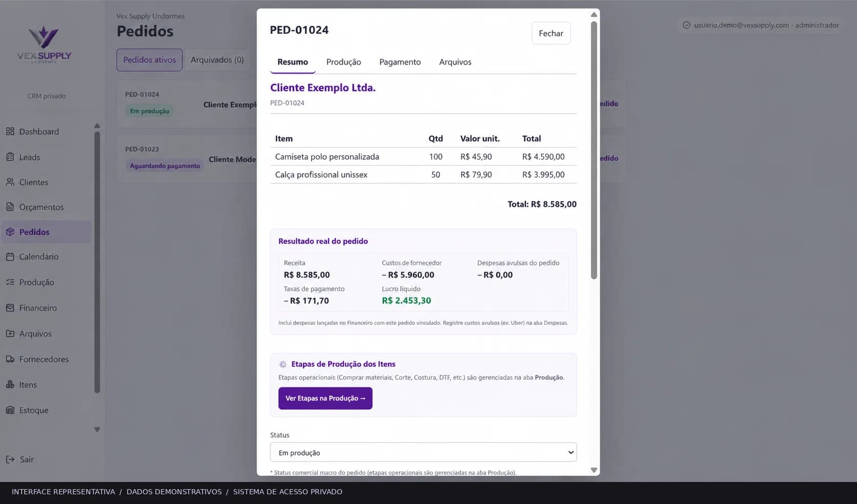Image resolution: width=857 pixels, height=504 pixels.
Task: Select the Arquivados (0) tab
Action: [x=217, y=60]
